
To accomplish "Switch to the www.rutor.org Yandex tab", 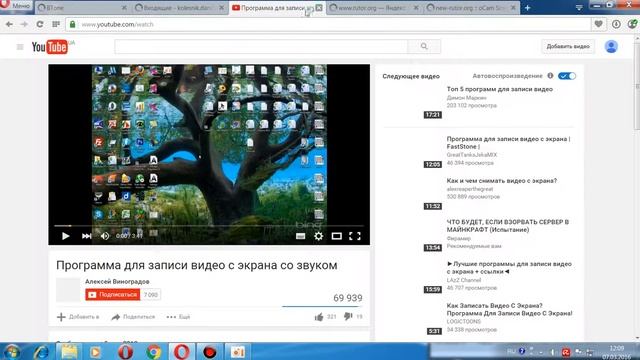I will click(374, 8).
